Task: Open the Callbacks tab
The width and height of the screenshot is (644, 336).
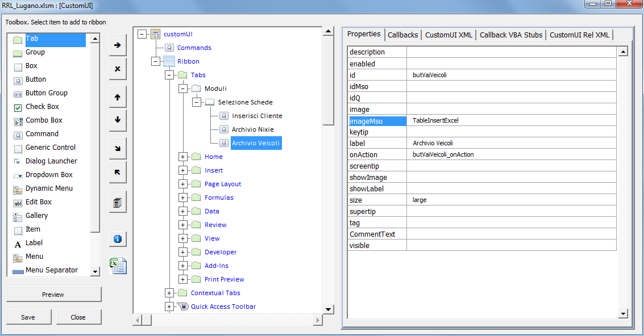Action: [x=403, y=35]
